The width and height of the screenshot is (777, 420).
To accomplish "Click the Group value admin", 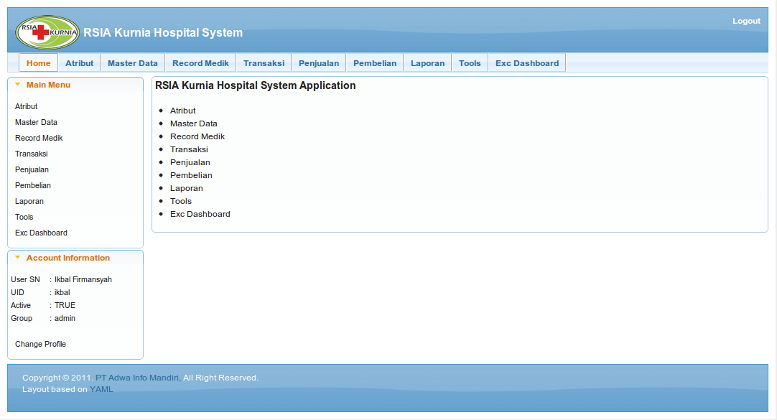I will click(x=65, y=318).
